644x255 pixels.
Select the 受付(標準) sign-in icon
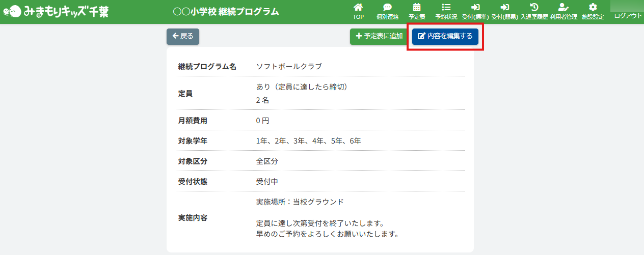[475, 8]
